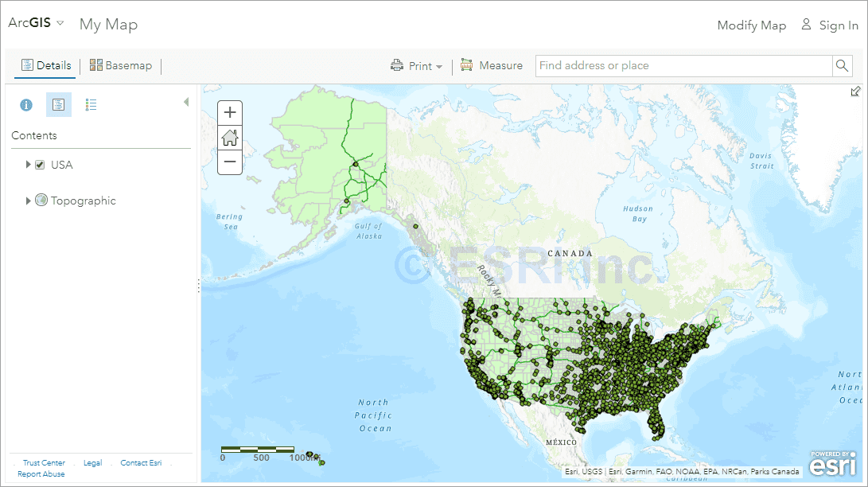Click the search magnifier icon
The image size is (868, 487).
tap(842, 66)
